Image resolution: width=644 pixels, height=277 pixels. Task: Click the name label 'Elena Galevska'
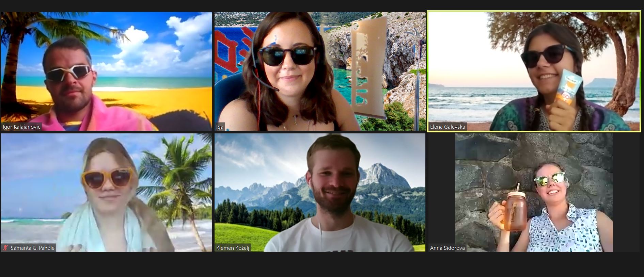[x=447, y=127]
